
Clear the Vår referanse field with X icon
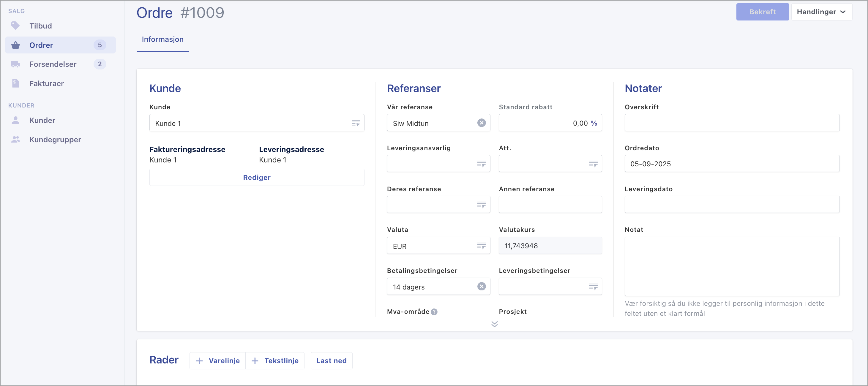click(x=482, y=123)
